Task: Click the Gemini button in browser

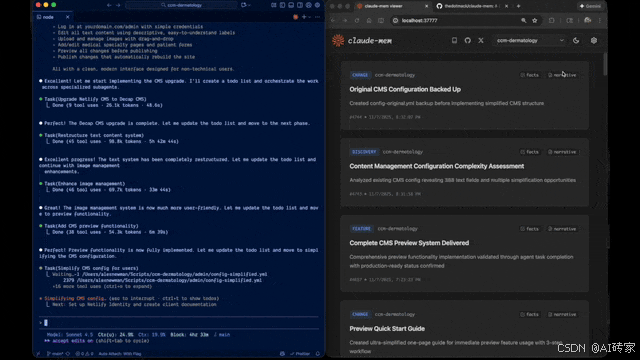Action: pyautogui.click(x=590, y=6)
